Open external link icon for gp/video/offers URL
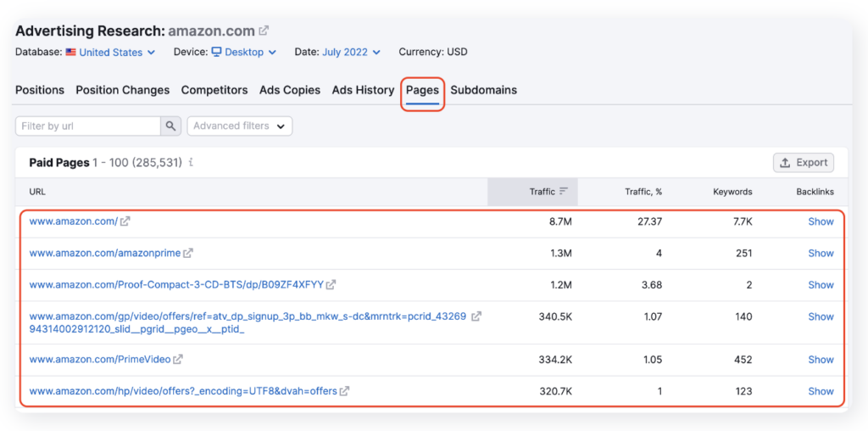This screenshot has height=431, width=868. click(x=476, y=316)
